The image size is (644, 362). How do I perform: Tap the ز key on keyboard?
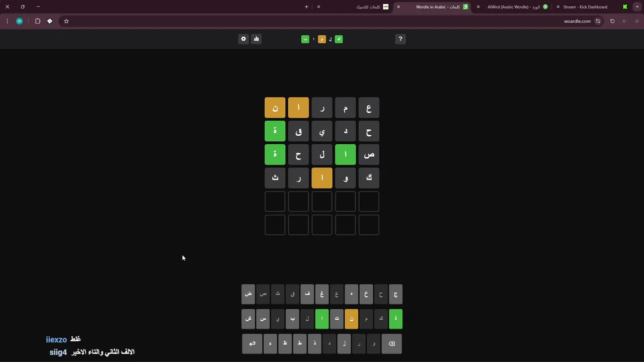click(344, 344)
